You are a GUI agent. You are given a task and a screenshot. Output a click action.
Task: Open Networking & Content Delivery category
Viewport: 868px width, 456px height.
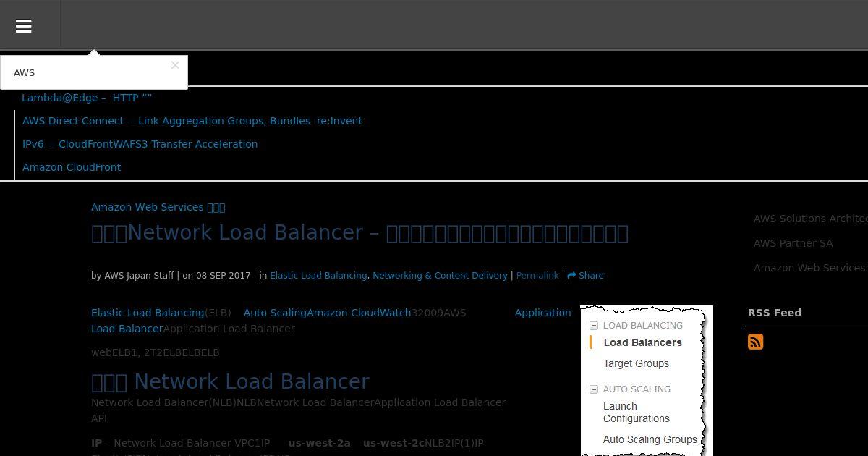tap(440, 276)
